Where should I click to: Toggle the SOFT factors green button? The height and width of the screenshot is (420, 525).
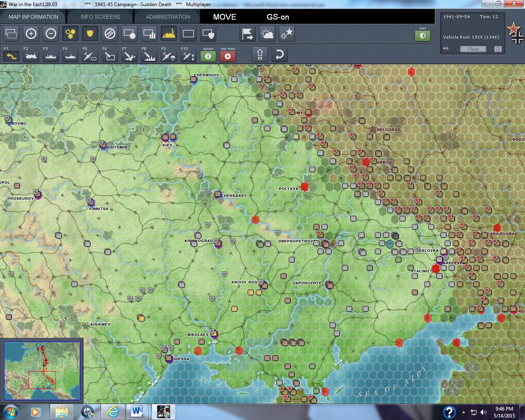click(x=422, y=36)
